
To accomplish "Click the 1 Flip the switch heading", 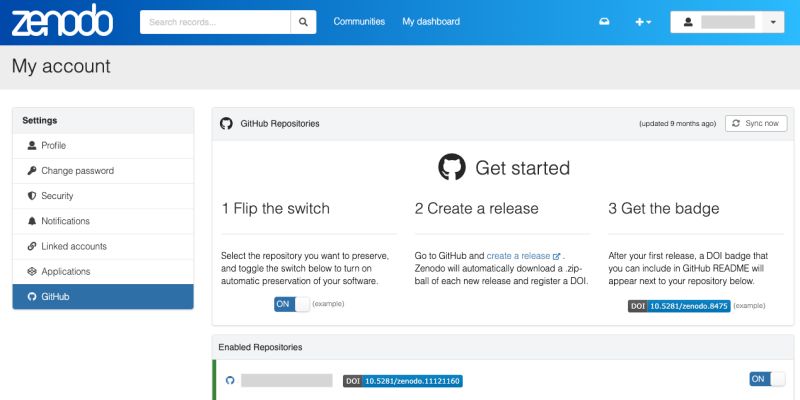I will (x=276, y=208).
